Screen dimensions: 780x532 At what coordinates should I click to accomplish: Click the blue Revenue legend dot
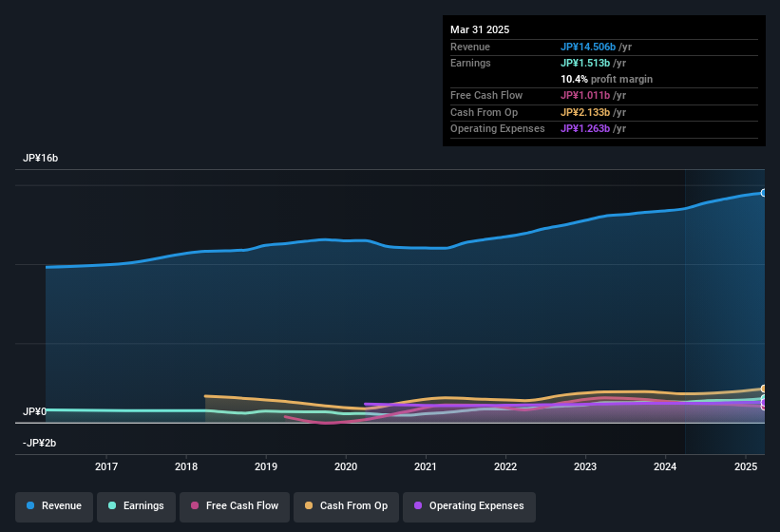coord(30,505)
